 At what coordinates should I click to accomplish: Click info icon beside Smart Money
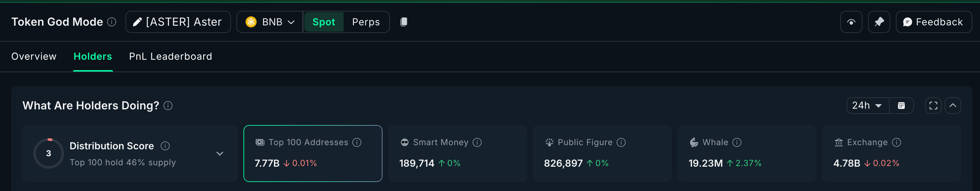pos(477,142)
